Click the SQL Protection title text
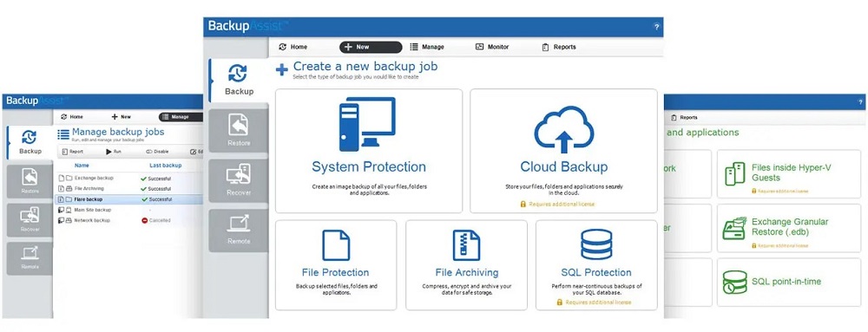The height and width of the screenshot is (332, 868). pos(596,272)
